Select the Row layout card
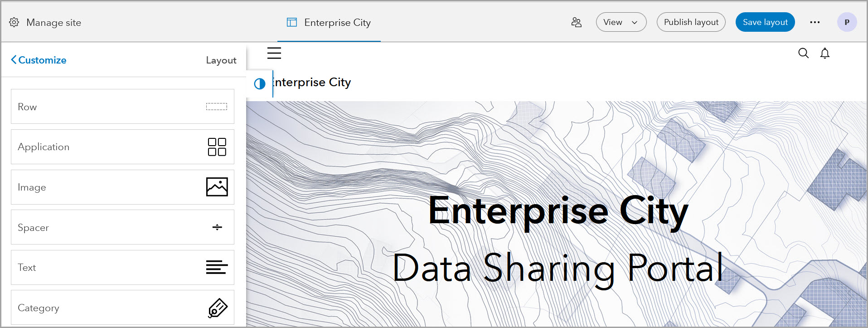The width and height of the screenshot is (868, 328). coord(122,107)
